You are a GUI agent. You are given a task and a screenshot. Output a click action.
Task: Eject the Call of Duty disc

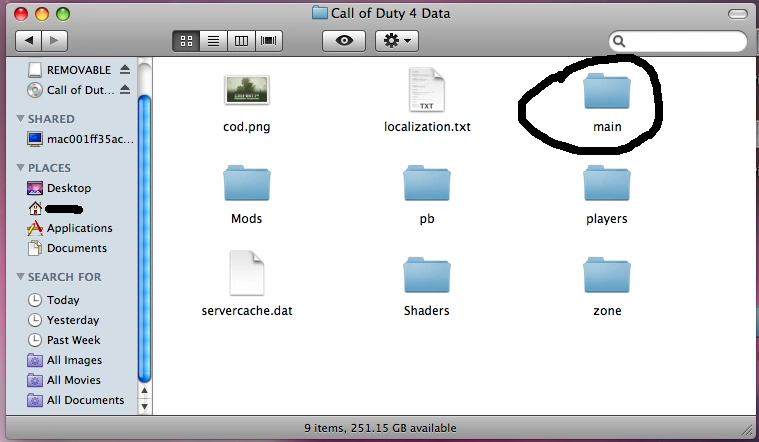(125, 90)
